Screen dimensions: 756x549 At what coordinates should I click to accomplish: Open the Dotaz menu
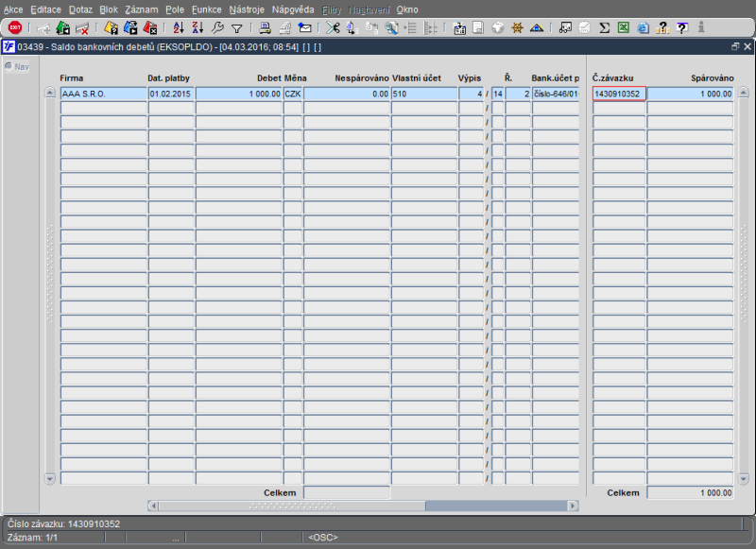80,9
